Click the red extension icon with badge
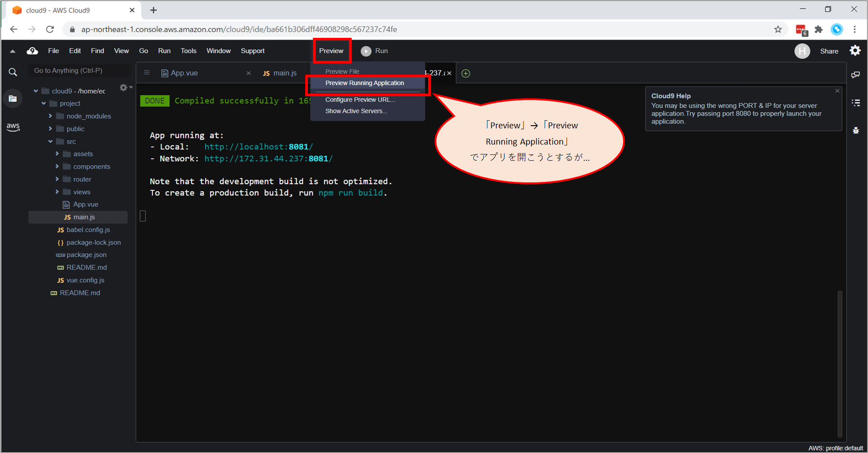 [801, 30]
